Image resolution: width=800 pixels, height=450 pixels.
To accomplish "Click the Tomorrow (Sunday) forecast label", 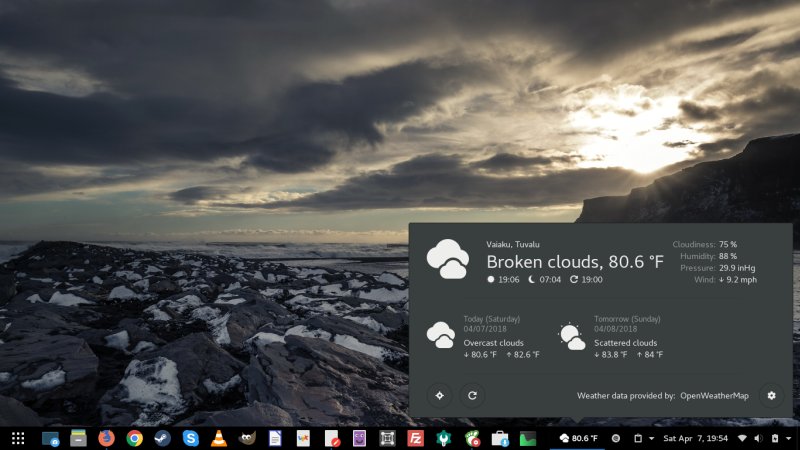I will coord(627,319).
